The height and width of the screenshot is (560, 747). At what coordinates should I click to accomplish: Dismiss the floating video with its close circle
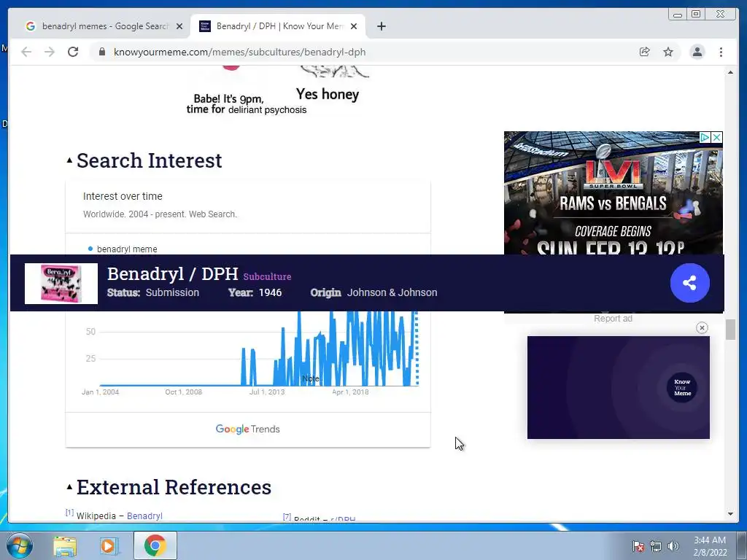[x=702, y=327]
